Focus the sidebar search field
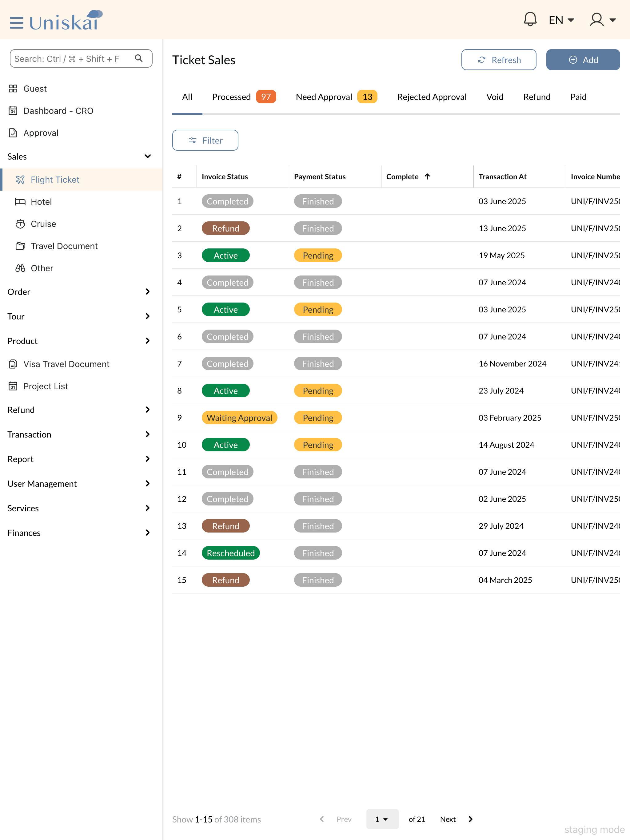The image size is (630, 840). point(72,58)
